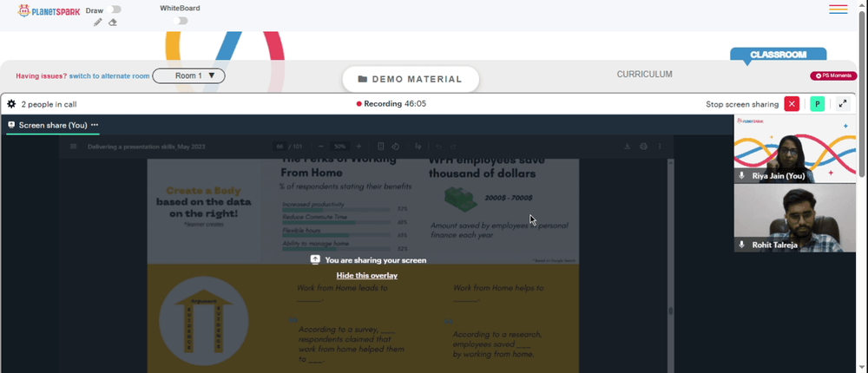Enter fullscreen with expand arrows icon
Screen dimensions: 868x373
[843, 103]
